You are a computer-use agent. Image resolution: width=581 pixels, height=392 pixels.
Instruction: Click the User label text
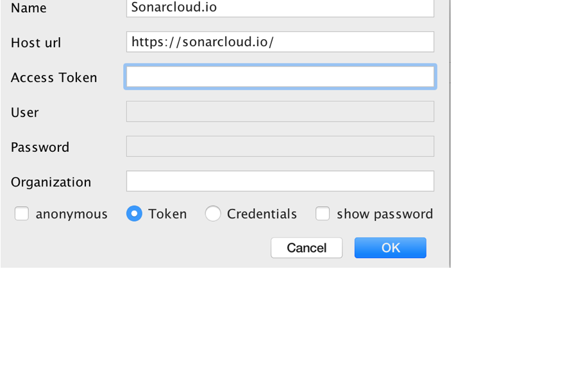pyautogui.click(x=25, y=113)
